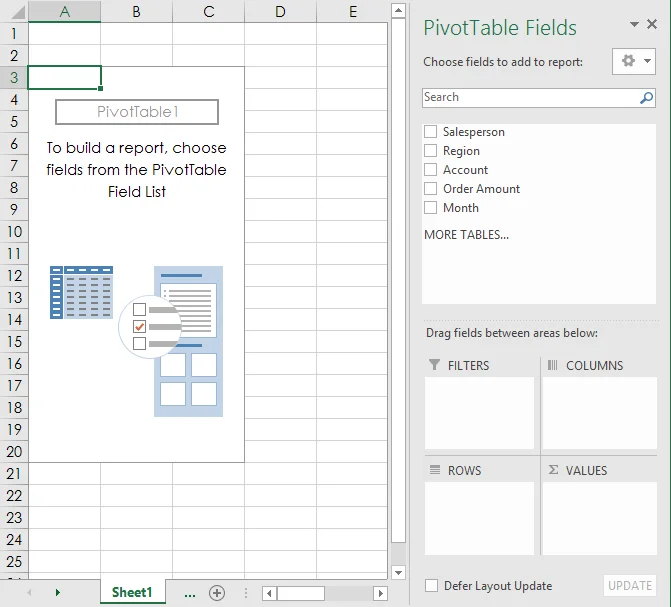671x607 pixels.
Task: Select row 22 header
Action: [14, 496]
